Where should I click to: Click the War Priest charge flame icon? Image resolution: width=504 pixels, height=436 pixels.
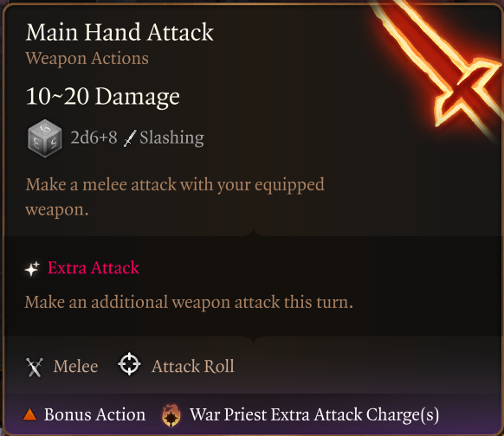click(171, 415)
